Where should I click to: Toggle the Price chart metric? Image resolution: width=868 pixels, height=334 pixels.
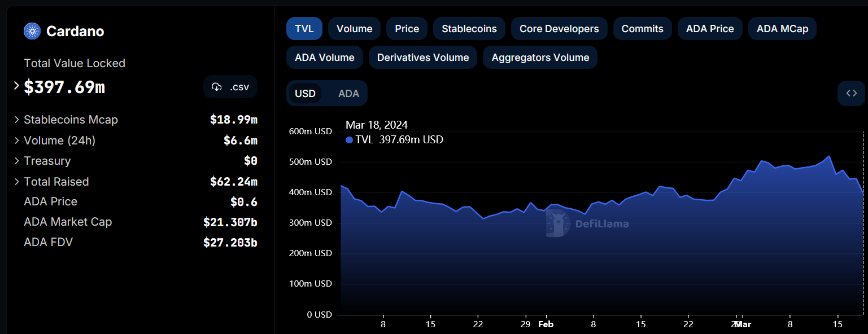click(407, 29)
